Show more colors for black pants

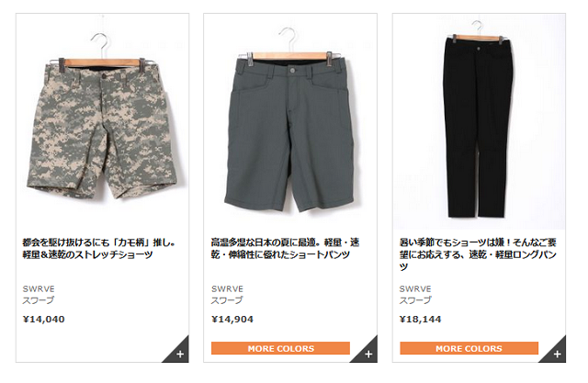pos(469,348)
